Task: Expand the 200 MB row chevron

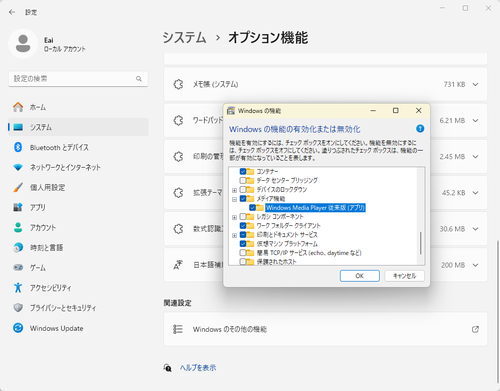Action: click(x=475, y=265)
